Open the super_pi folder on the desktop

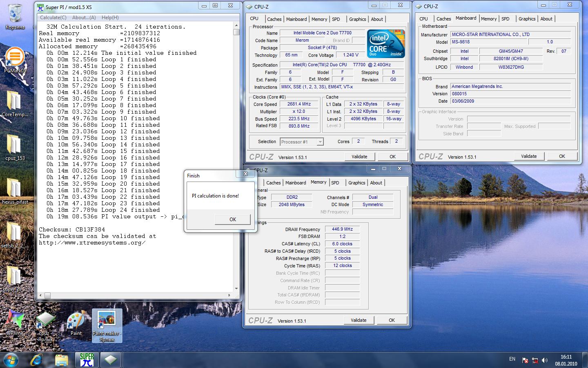click(15, 279)
